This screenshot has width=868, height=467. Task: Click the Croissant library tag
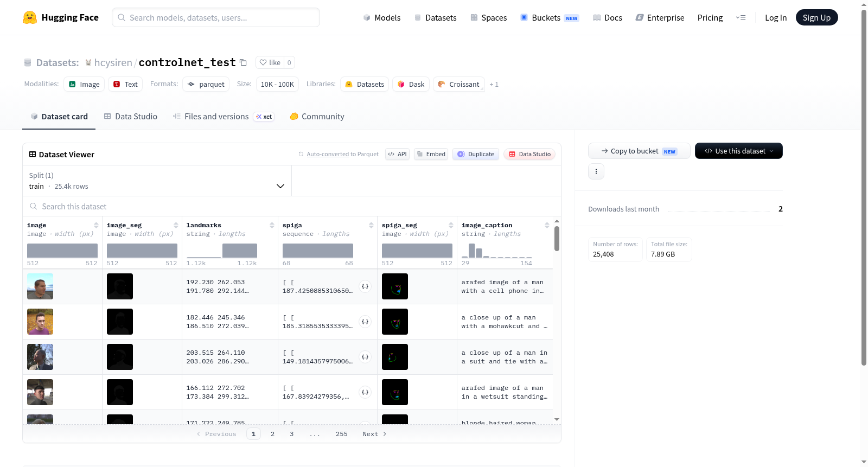(458, 84)
